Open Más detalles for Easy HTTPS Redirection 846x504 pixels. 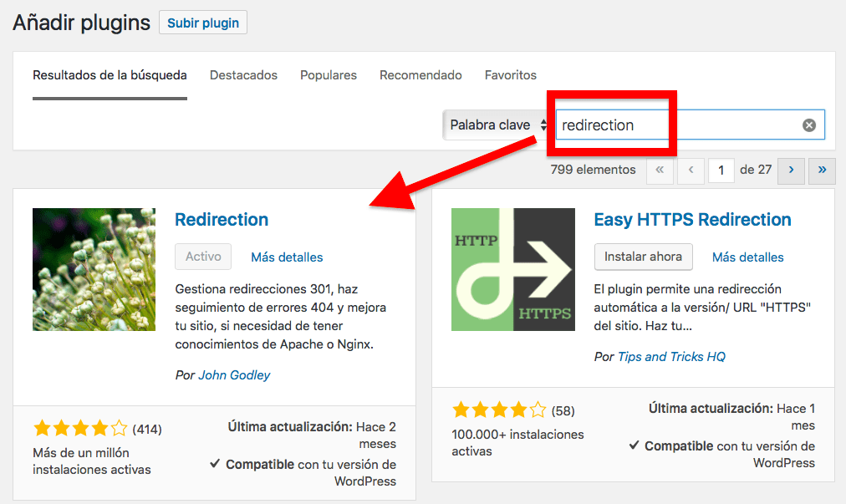(748, 257)
